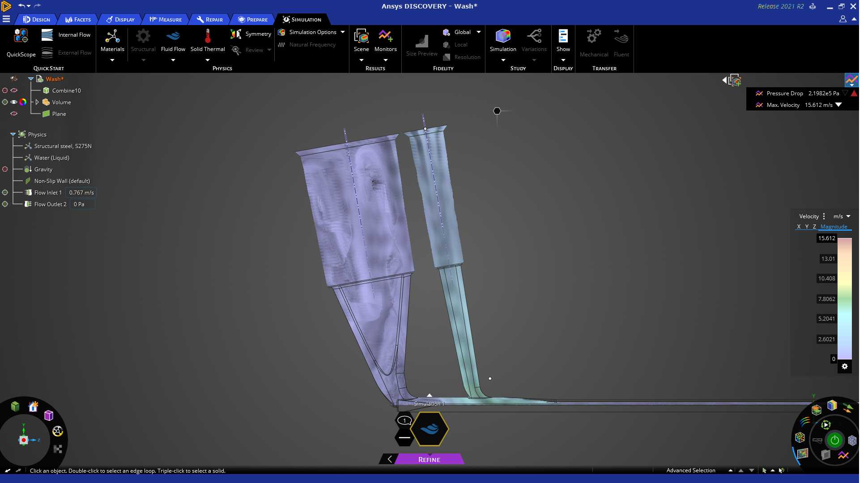This screenshot has width=868, height=483.
Task: Click the user account icon
Action: pos(843,19)
